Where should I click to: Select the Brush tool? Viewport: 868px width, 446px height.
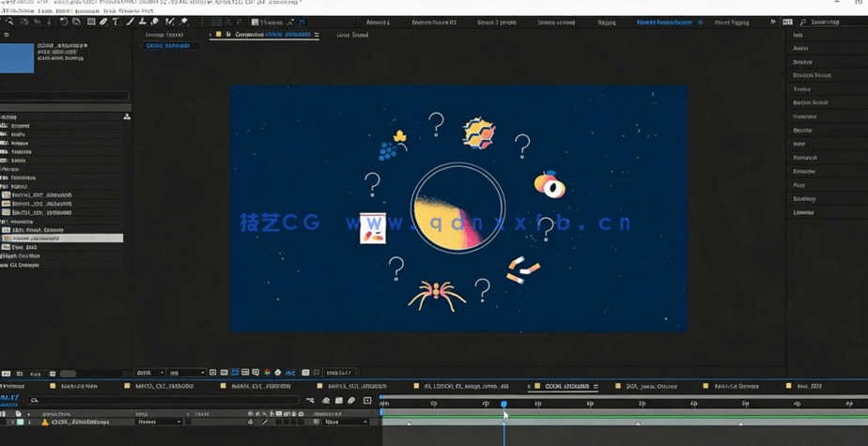[130, 22]
